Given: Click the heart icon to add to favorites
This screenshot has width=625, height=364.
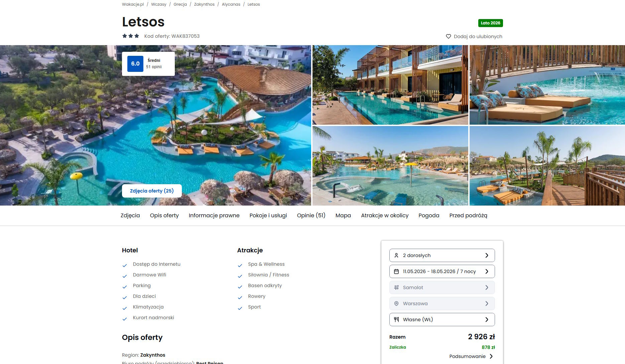Looking at the screenshot, I should click(x=449, y=36).
